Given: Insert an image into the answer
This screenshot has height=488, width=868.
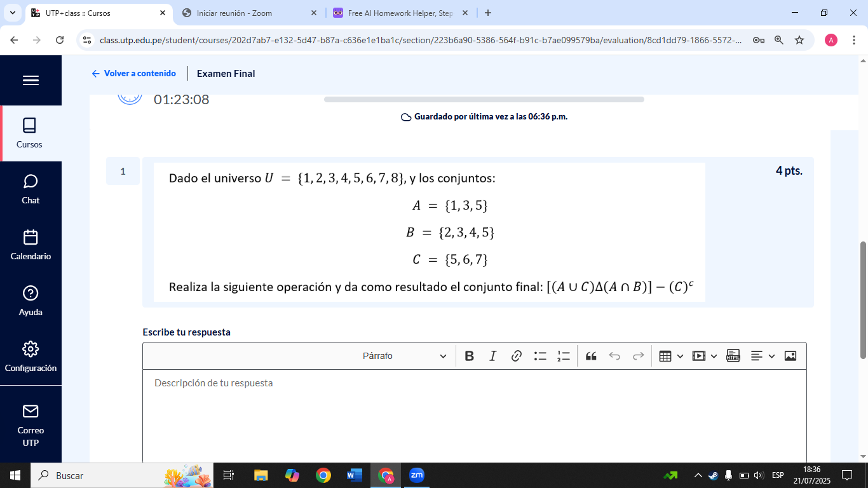Looking at the screenshot, I should point(790,356).
